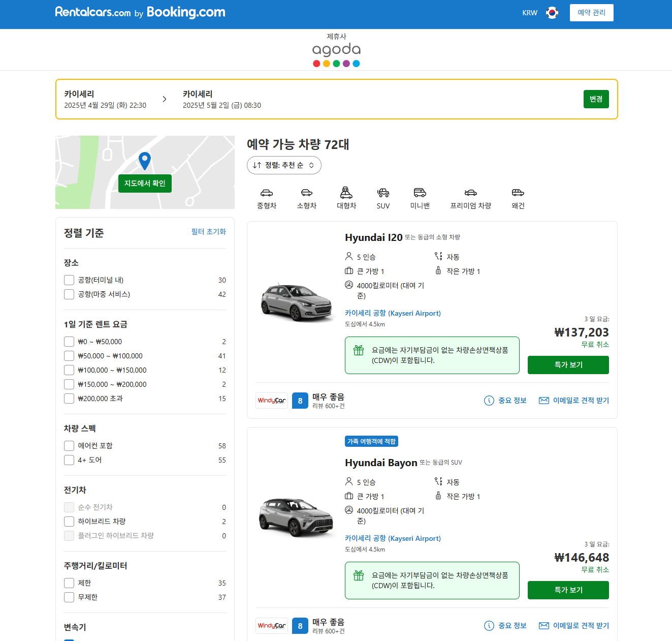Open the 정렬: 추천 순 sort dropdown
This screenshot has width=672, height=641.
click(284, 165)
